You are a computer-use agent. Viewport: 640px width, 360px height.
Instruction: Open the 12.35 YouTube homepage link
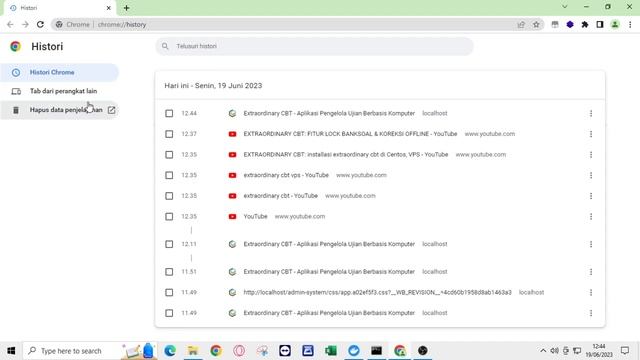coord(256,216)
